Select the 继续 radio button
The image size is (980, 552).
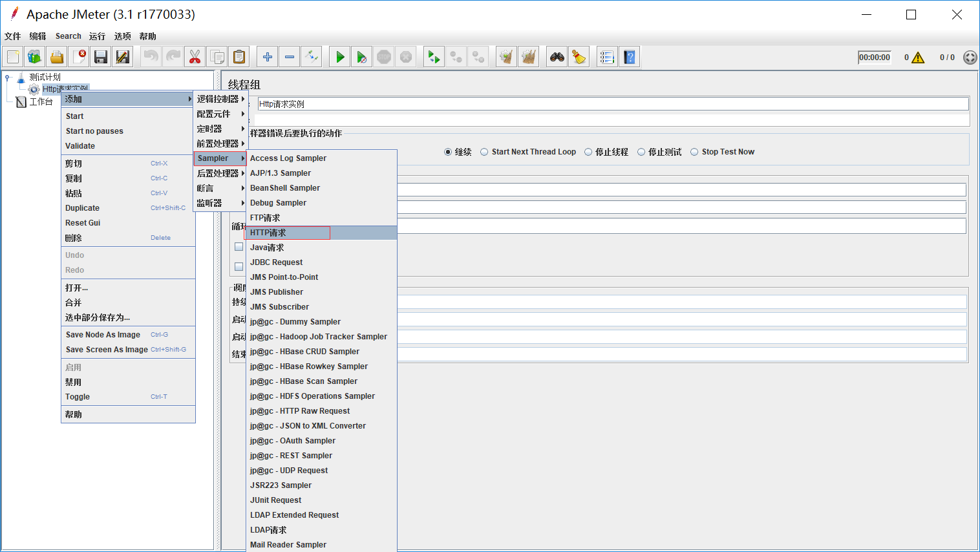point(448,152)
